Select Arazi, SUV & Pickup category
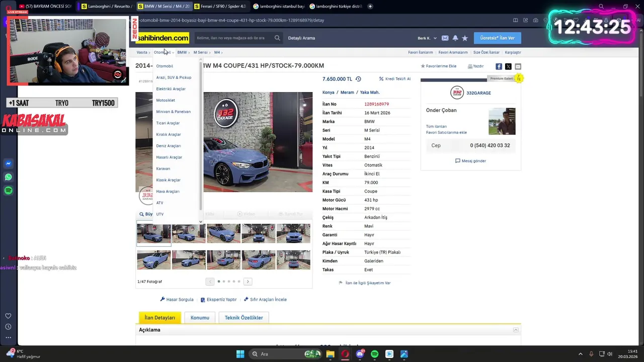Image resolution: width=644 pixels, height=362 pixels. pos(174,77)
